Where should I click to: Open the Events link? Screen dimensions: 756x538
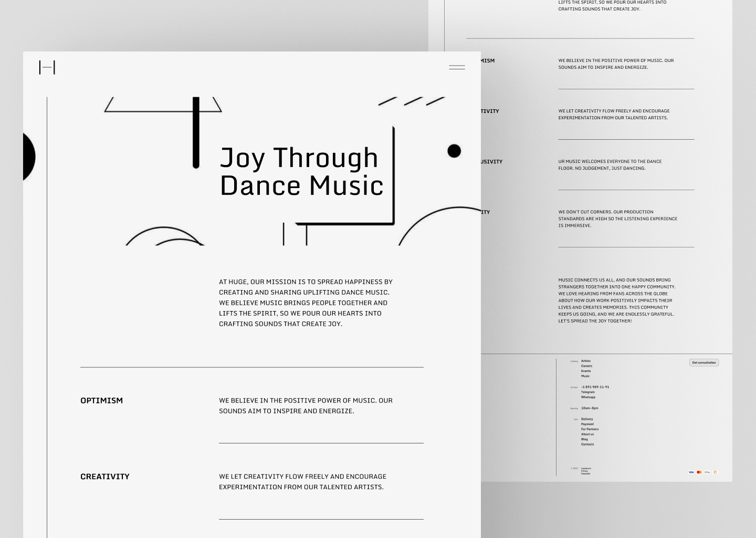pyautogui.click(x=586, y=371)
